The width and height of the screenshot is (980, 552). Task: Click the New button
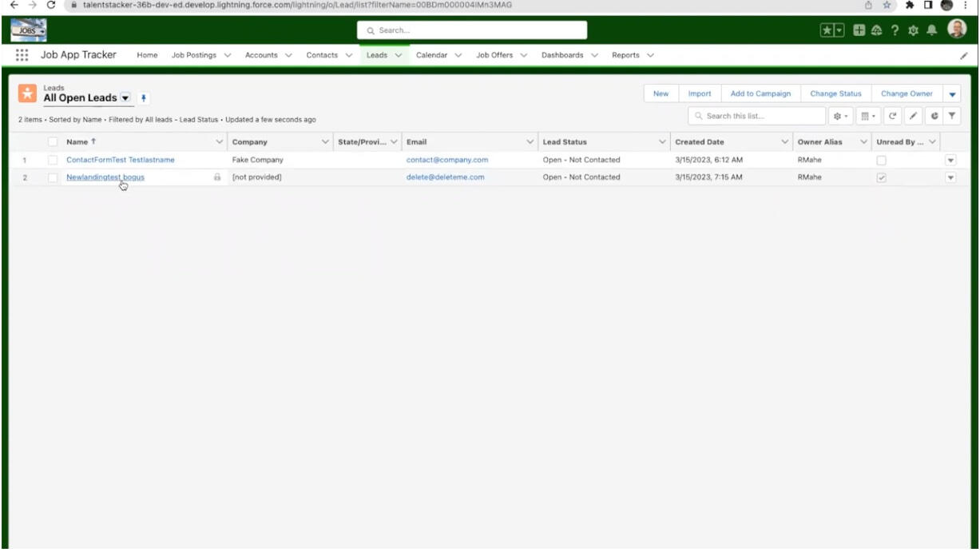point(661,93)
